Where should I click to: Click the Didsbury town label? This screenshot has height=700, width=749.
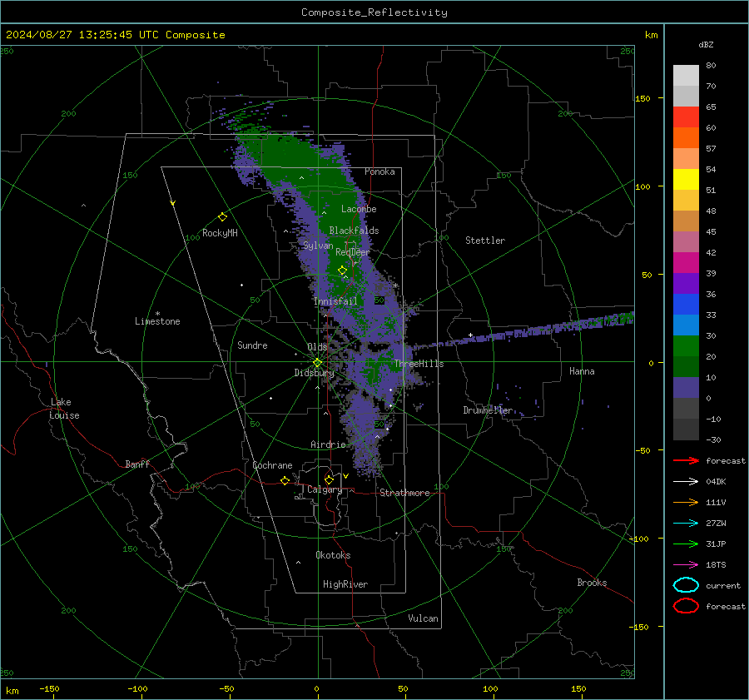pos(314,373)
